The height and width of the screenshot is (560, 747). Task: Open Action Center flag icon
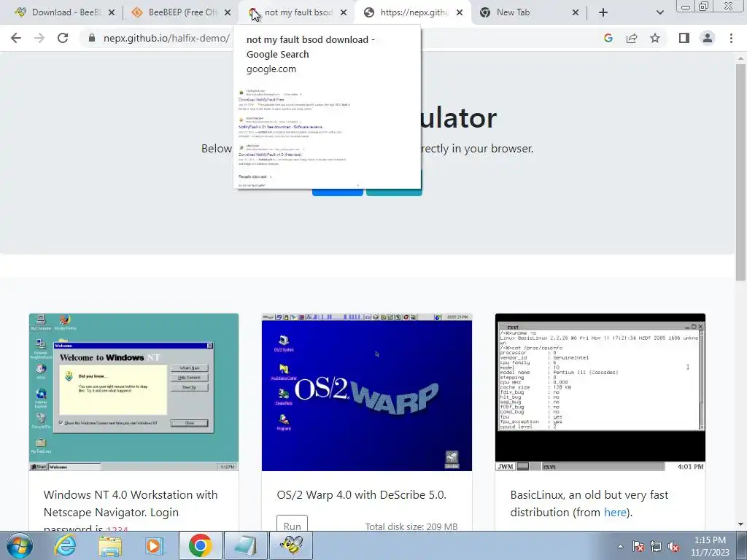coord(638,547)
